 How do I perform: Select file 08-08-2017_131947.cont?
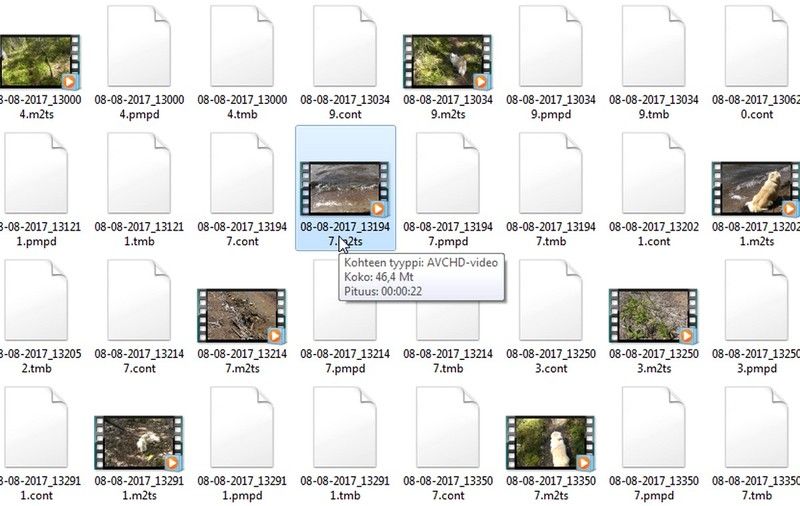pyautogui.click(x=242, y=173)
